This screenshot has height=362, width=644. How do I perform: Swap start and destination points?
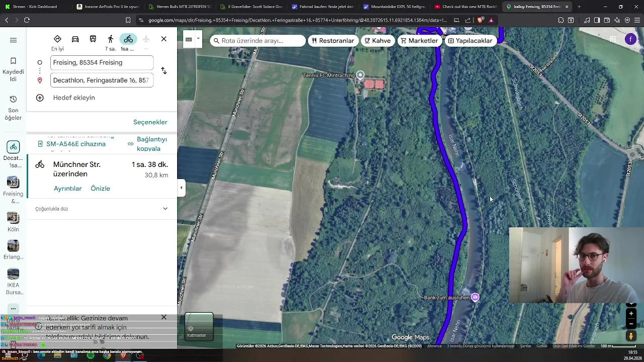coord(164,71)
